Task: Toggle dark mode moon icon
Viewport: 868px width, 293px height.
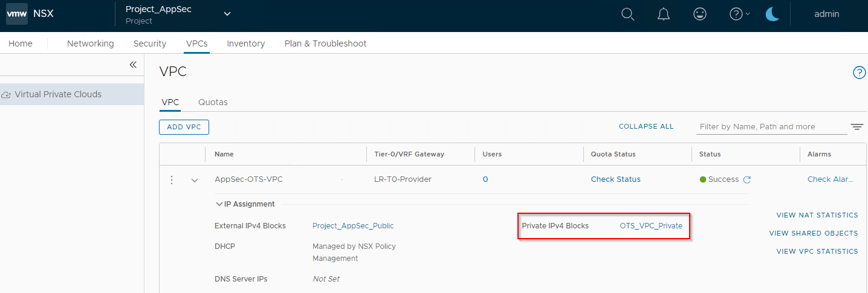Action: pyautogui.click(x=772, y=14)
